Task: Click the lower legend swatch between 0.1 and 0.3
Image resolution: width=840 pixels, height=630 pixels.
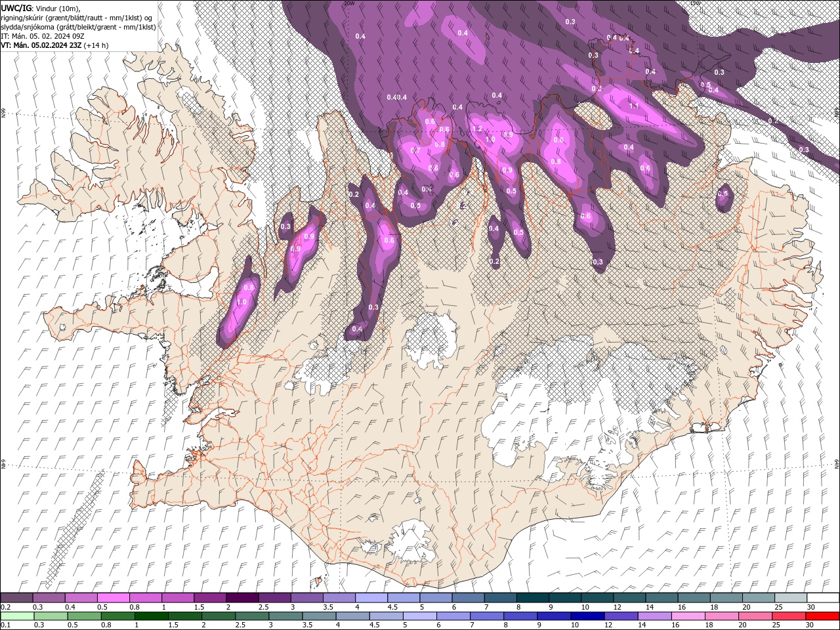Action: coord(17,616)
